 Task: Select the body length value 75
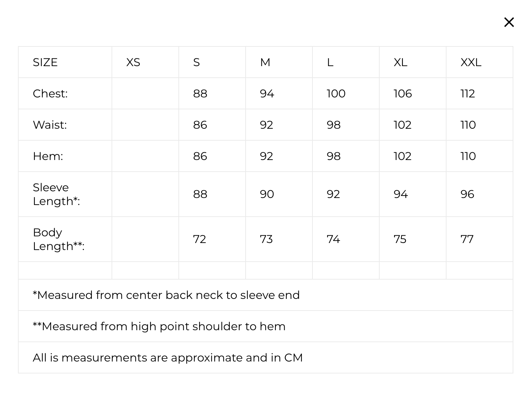point(400,239)
